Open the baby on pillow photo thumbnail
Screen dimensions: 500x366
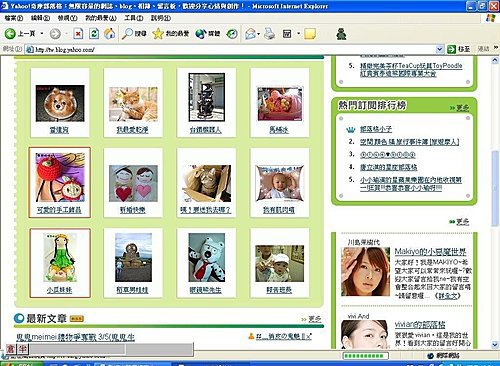pos(280,183)
